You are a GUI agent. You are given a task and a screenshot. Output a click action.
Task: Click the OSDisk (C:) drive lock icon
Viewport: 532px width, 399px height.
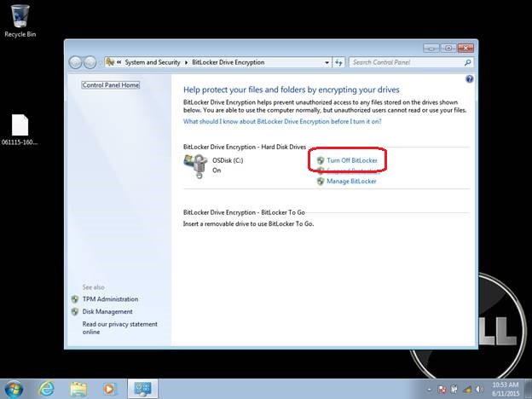point(196,165)
